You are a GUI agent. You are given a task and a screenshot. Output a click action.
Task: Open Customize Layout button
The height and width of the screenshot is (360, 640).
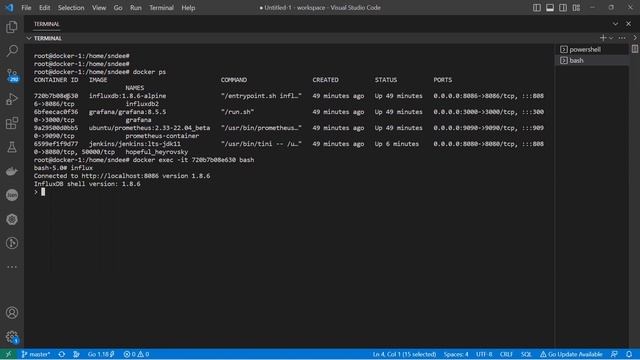pos(576,7)
